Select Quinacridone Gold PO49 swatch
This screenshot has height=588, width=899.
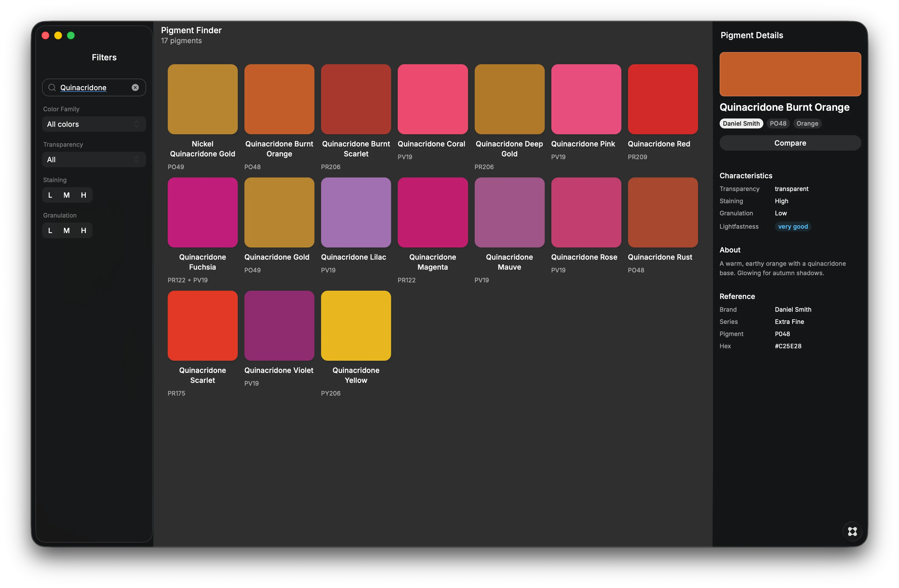tap(279, 212)
